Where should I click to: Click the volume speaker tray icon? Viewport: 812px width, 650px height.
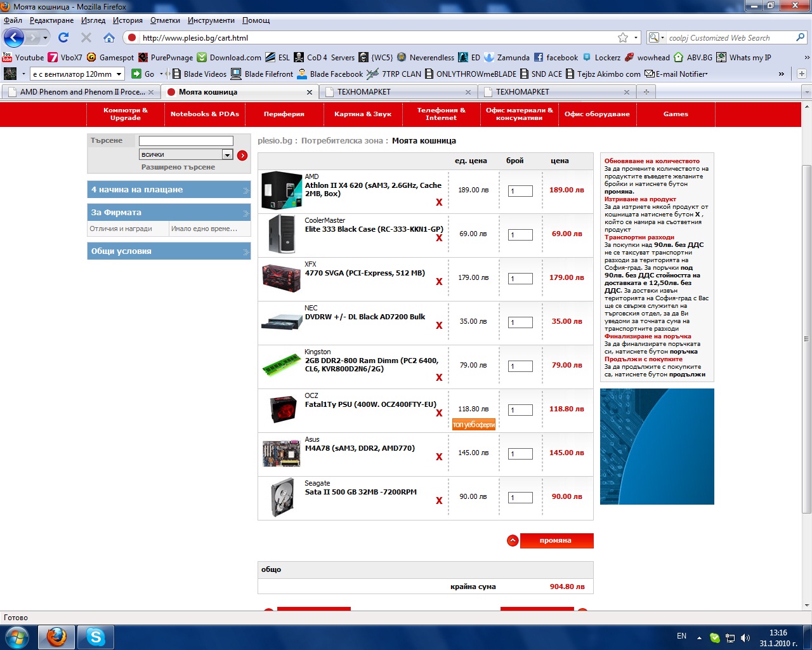(x=745, y=637)
